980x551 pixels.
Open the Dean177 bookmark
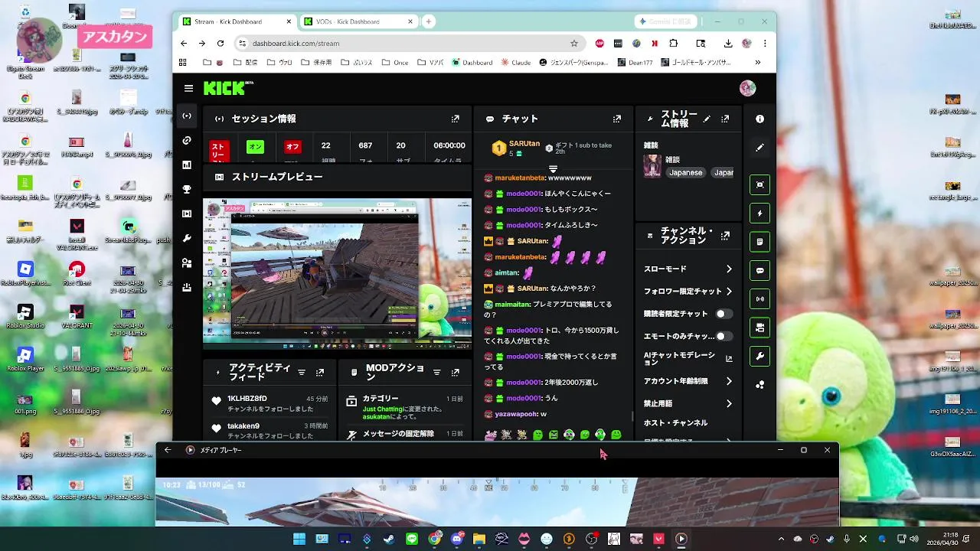coord(635,63)
